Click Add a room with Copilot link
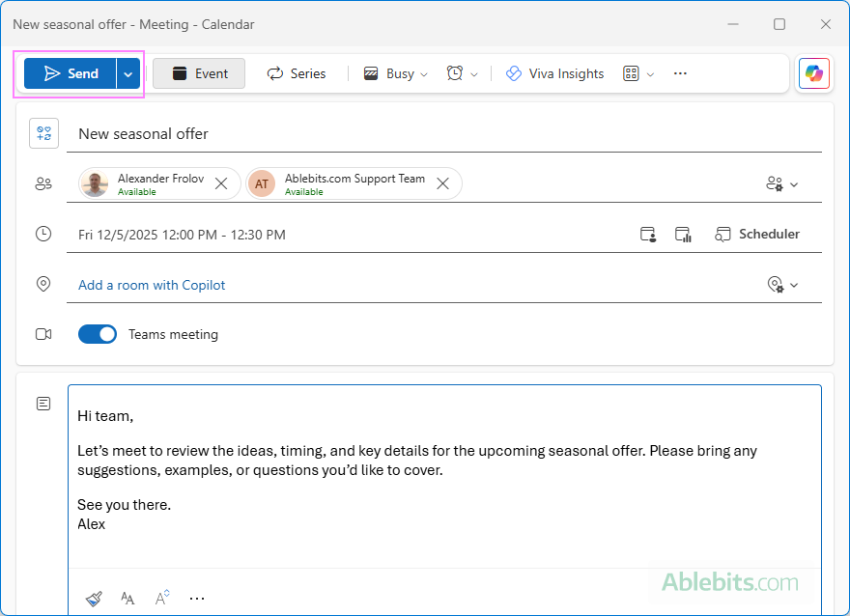 click(x=152, y=284)
